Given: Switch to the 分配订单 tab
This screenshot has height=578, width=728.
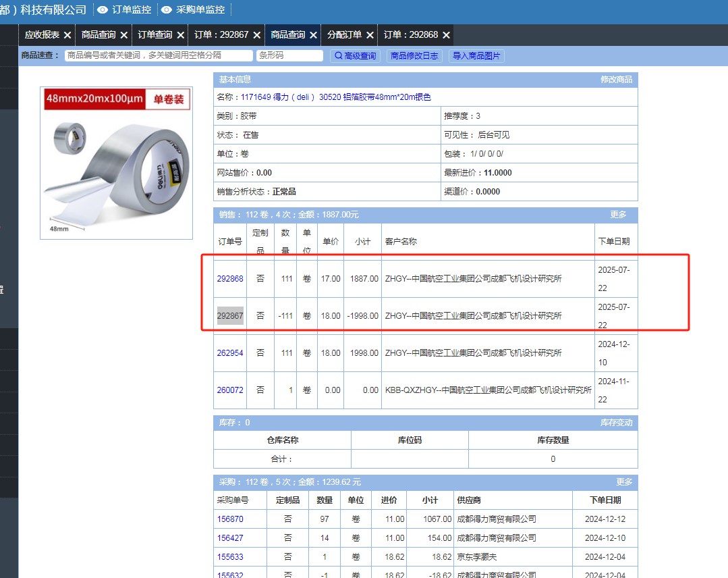Looking at the screenshot, I should 344,35.
